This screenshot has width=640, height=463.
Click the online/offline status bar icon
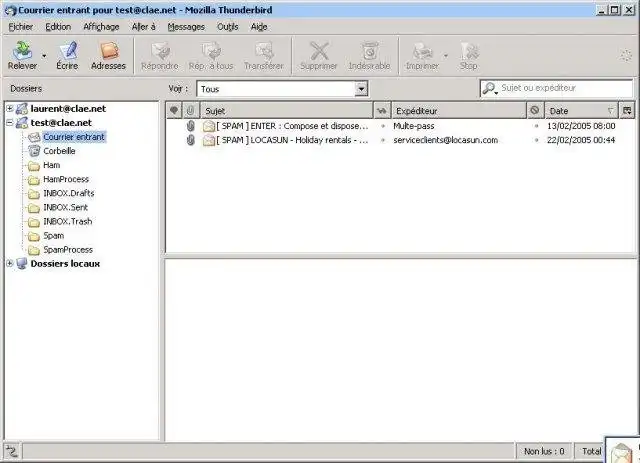point(12,451)
